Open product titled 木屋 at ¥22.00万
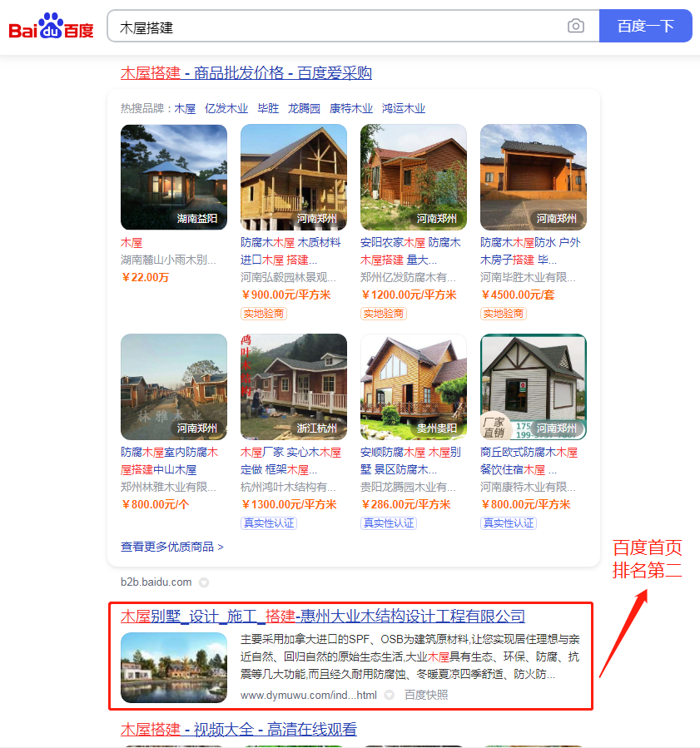The width and height of the screenshot is (700, 748). [x=132, y=243]
